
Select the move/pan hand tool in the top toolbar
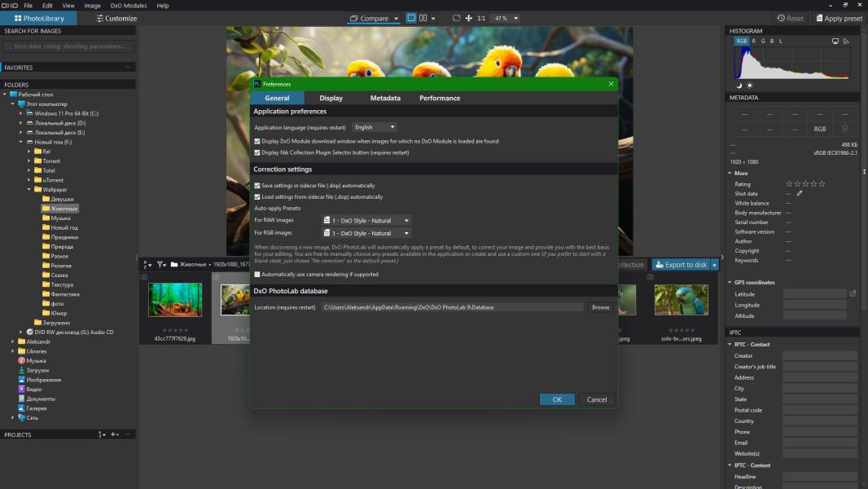coord(468,18)
